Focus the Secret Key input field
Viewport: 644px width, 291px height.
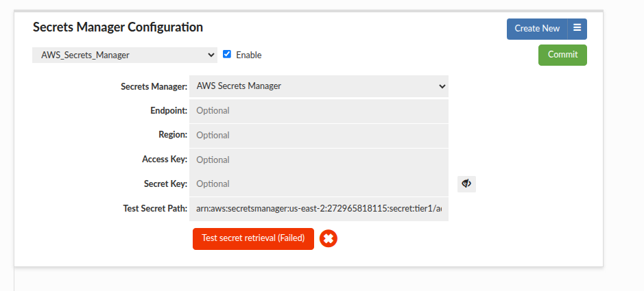319,184
